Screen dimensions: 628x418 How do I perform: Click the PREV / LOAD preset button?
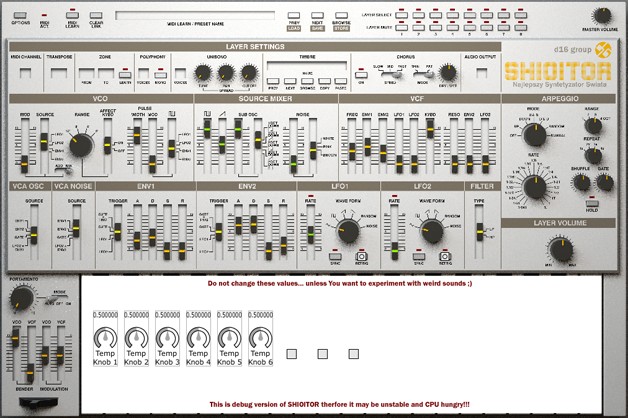tap(294, 16)
